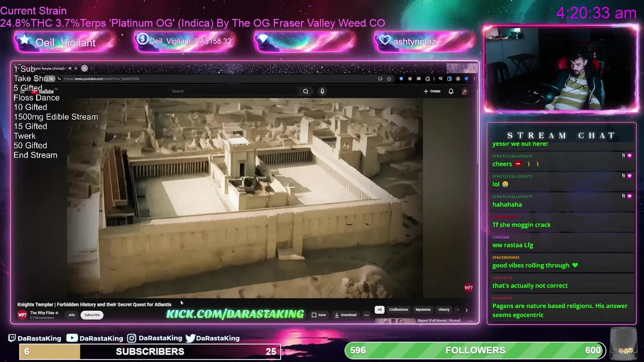Open a new browser tab
This screenshot has width=644, height=362.
tap(85, 68)
